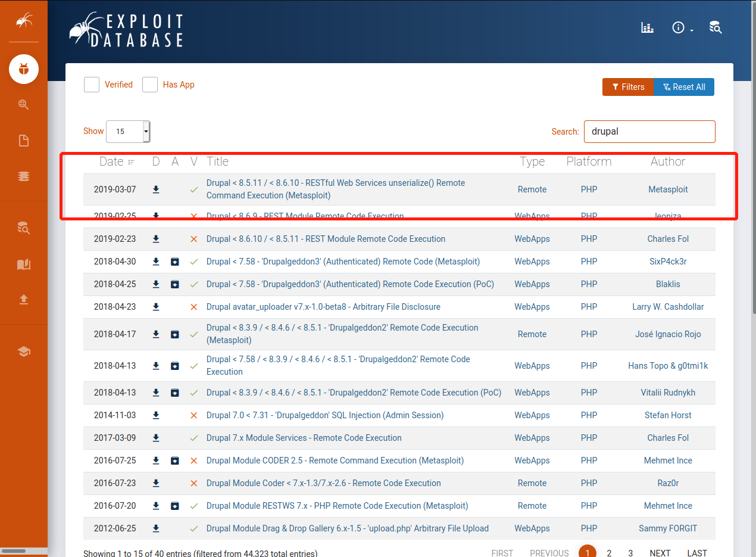Image resolution: width=756 pixels, height=557 pixels.
Task: Open Shellcodes chip icon in sidebar
Action: pyautogui.click(x=24, y=176)
